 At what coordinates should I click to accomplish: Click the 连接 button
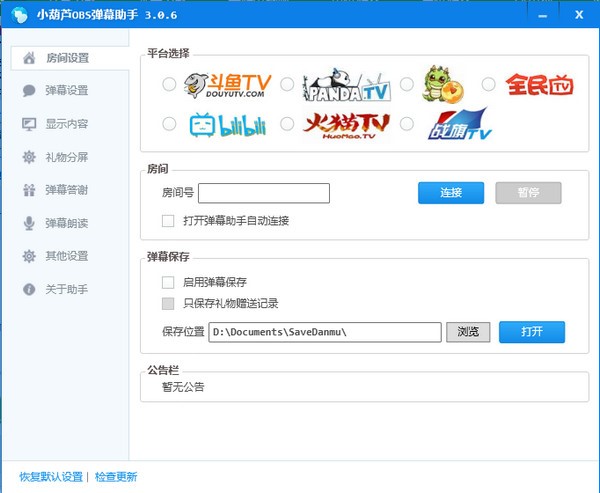tap(451, 193)
